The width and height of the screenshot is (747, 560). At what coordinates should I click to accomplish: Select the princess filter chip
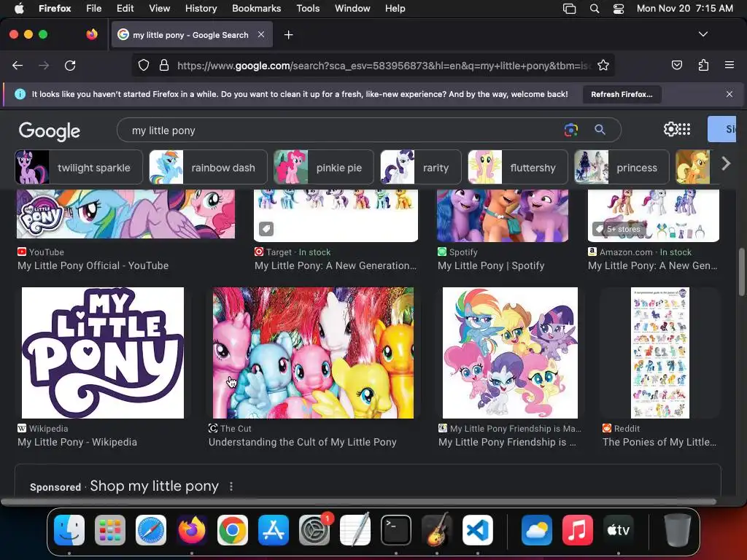[x=622, y=167]
